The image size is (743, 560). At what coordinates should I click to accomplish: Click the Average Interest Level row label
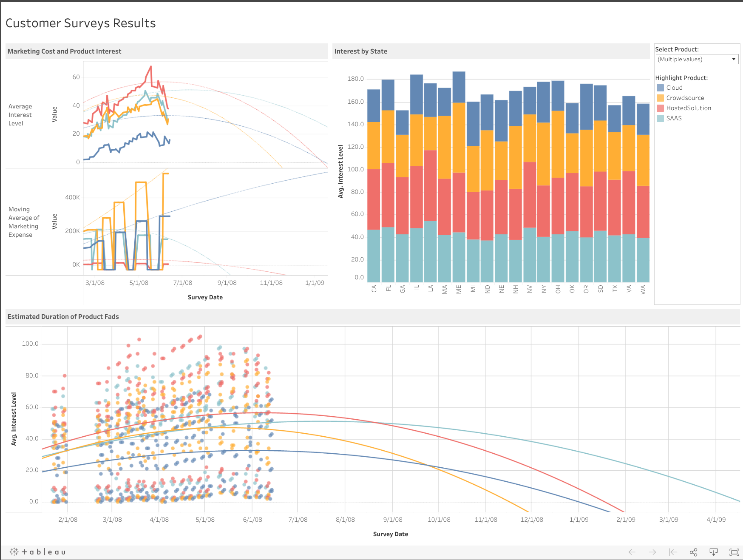tap(20, 115)
